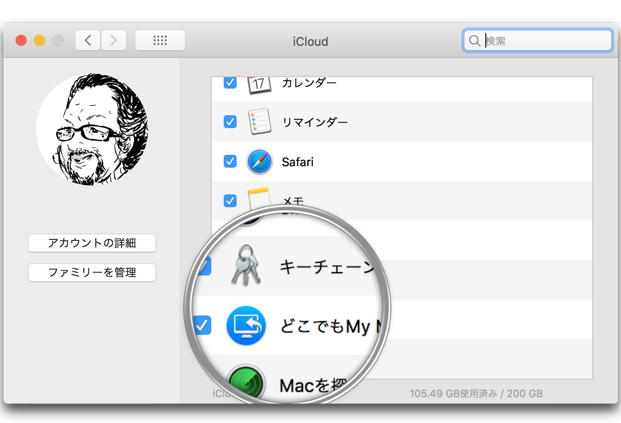The width and height of the screenshot is (621, 423).
Task: Click the magnifier icon in search field
Action: click(474, 40)
